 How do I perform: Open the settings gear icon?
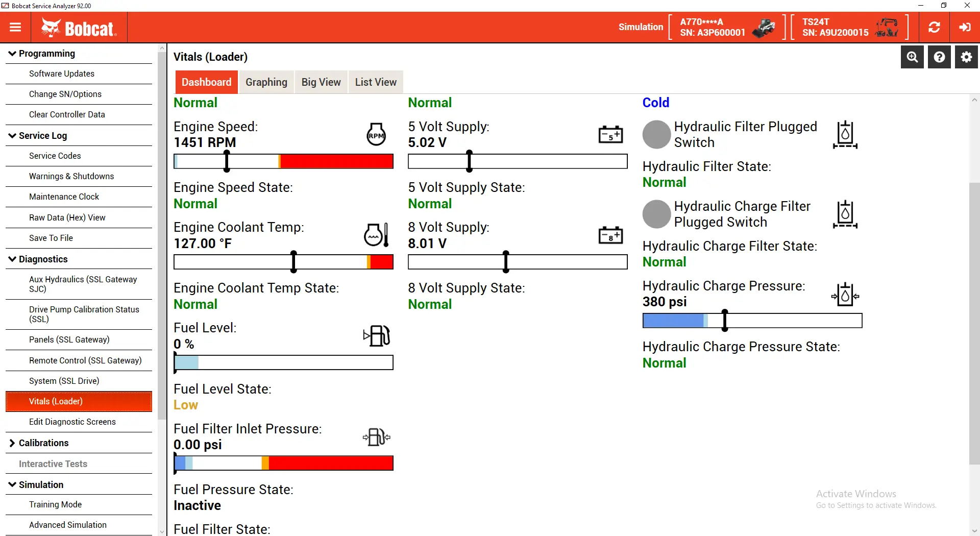pyautogui.click(x=966, y=57)
